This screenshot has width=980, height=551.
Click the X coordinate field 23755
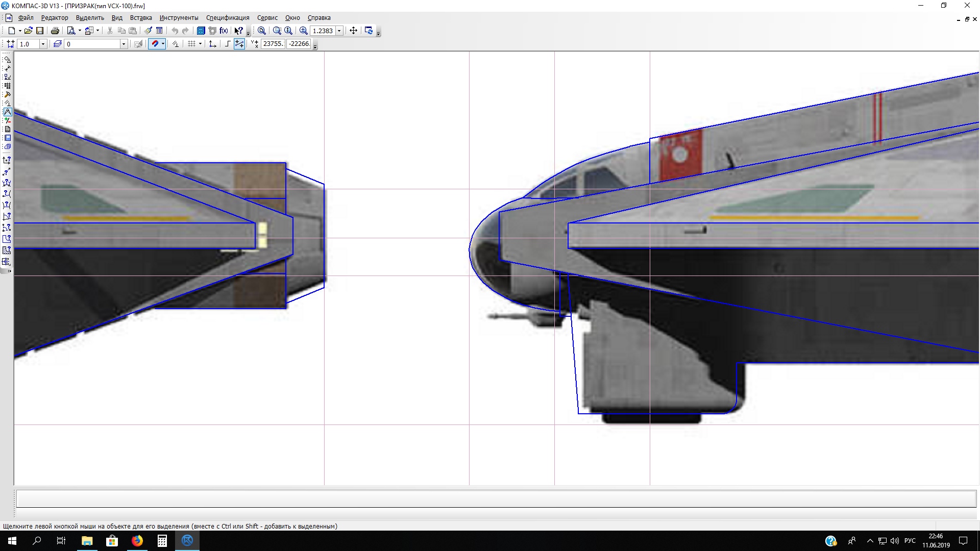click(x=273, y=44)
